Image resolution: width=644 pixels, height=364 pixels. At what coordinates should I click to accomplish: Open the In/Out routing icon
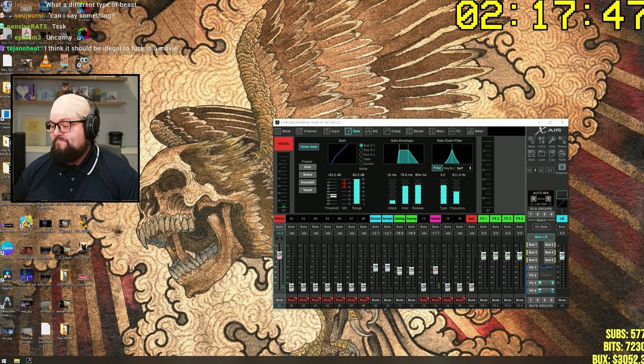coord(541,142)
